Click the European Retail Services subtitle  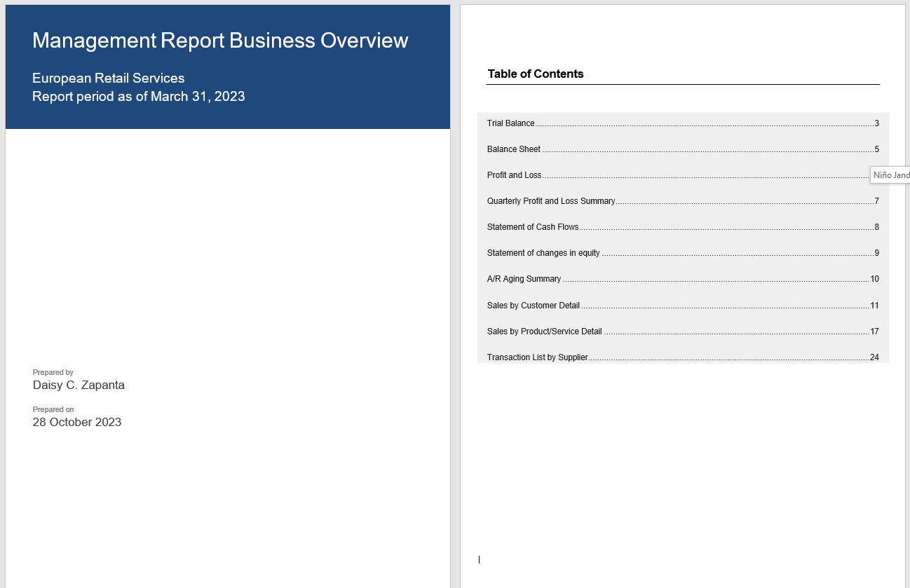pos(109,78)
